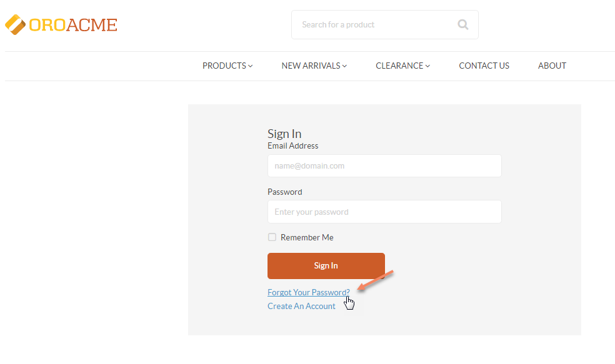Follow the Create An Account link
This screenshot has width=615, height=364.
coord(301,306)
